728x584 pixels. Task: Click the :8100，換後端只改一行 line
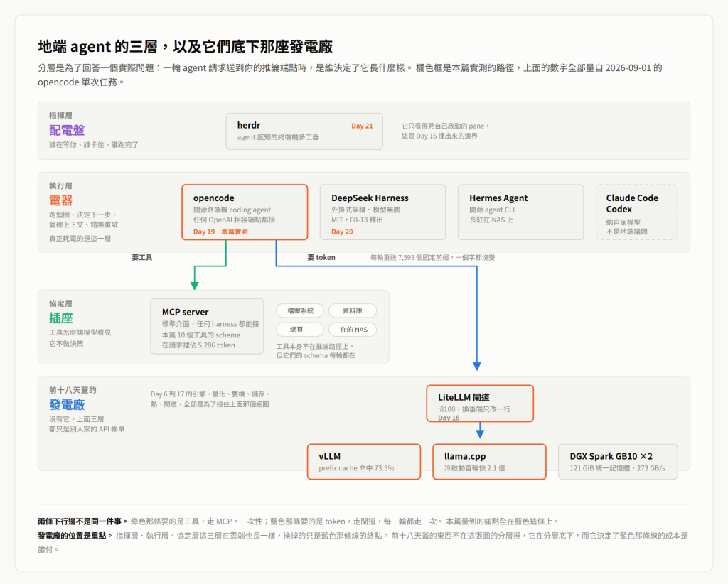tap(474, 409)
